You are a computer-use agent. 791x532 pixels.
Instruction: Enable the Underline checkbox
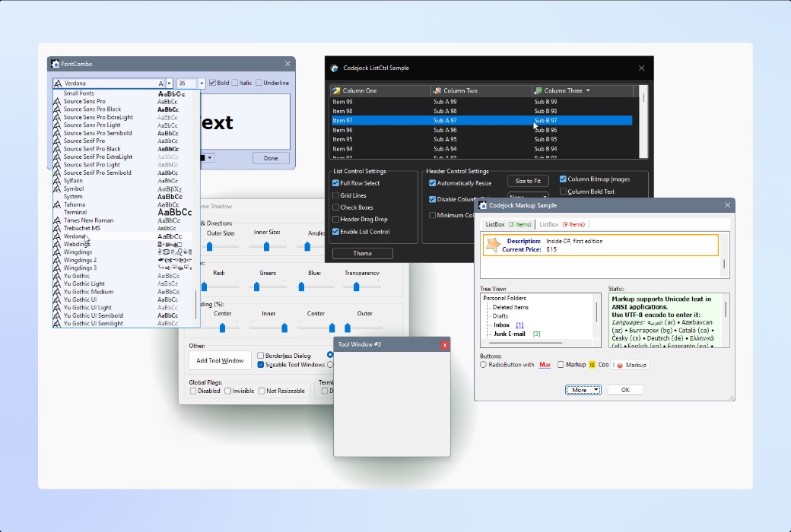(259, 83)
